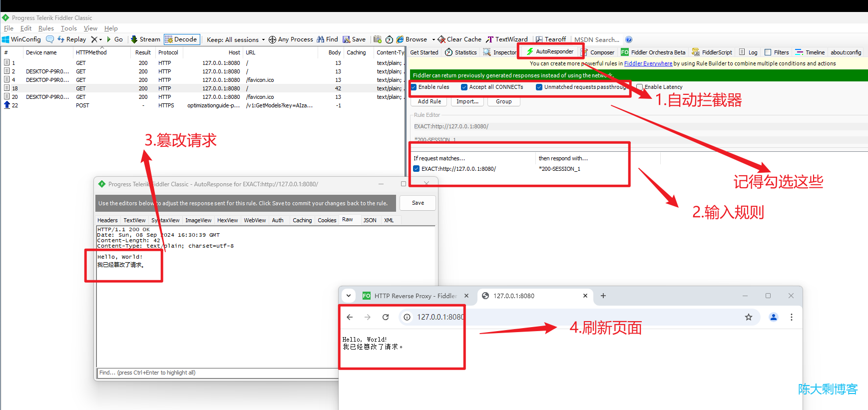Image resolution: width=868 pixels, height=410 pixels.
Task: Open the browser profile avatar
Action: [x=774, y=317]
